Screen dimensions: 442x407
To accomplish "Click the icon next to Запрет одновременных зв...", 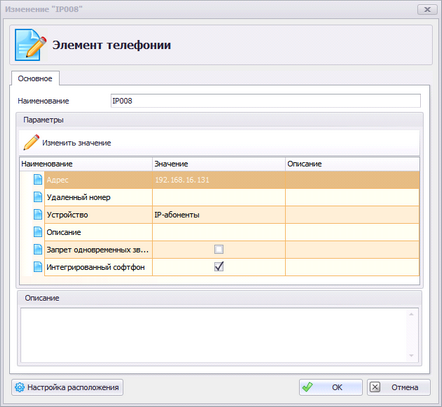I will click(38, 249).
